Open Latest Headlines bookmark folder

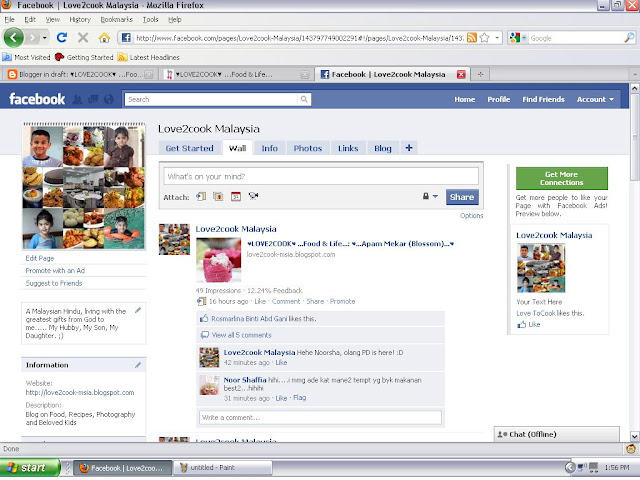point(149,57)
